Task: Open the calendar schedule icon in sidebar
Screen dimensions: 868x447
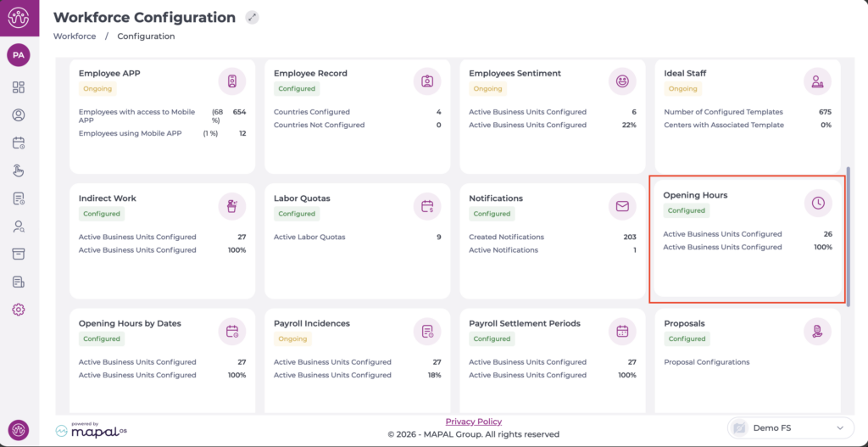Action: [19, 143]
